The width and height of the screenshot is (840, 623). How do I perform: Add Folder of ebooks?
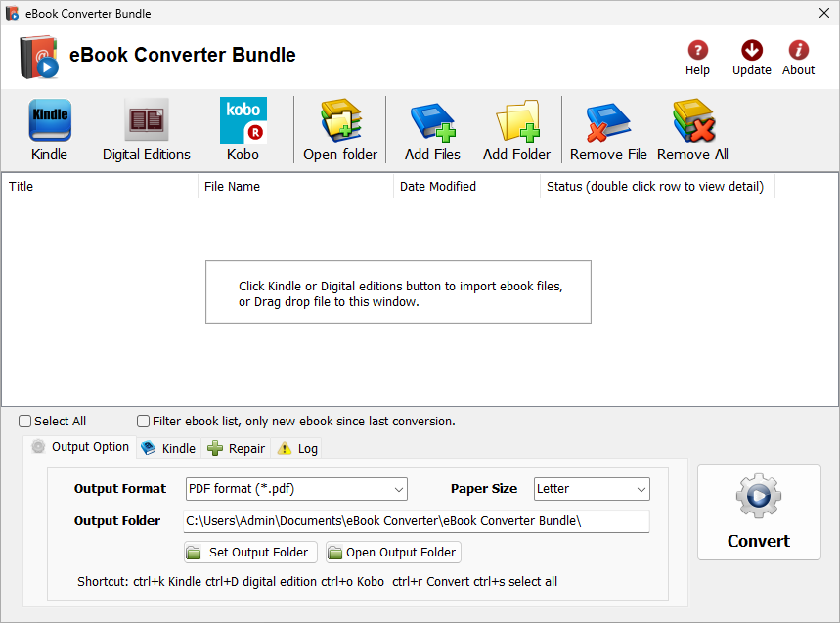click(515, 127)
